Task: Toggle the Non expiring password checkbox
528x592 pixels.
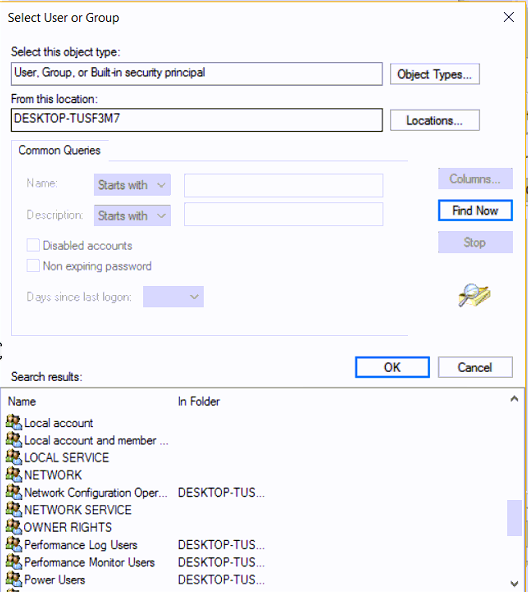Action: [x=33, y=265]
